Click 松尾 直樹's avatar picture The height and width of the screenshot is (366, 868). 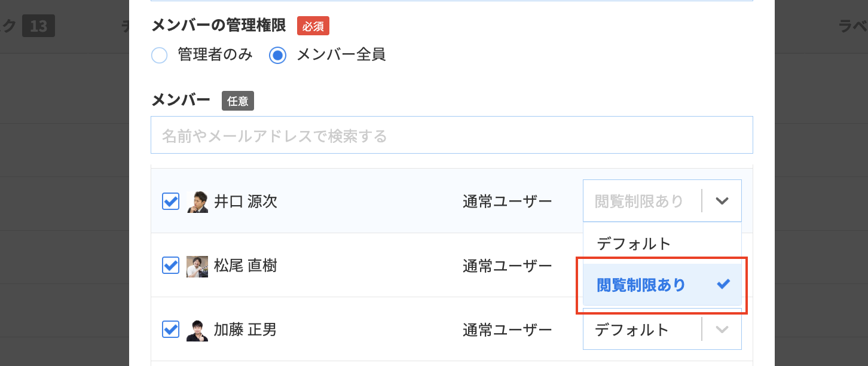[197, 266]
